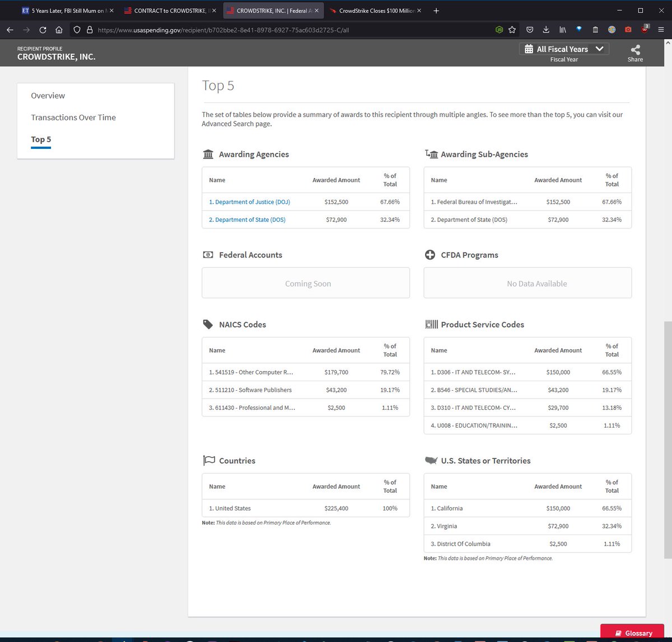Close the 5 Years Later FBI tab
Viewport: 672px width, 642px height.
[111, 11]
